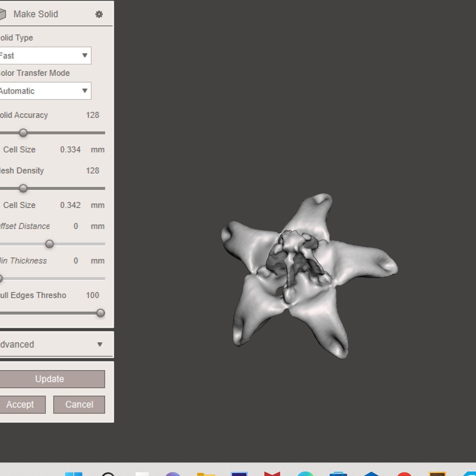Expand the Advanced section
Viewport: 476px width, 476px height.
point(52,344)
